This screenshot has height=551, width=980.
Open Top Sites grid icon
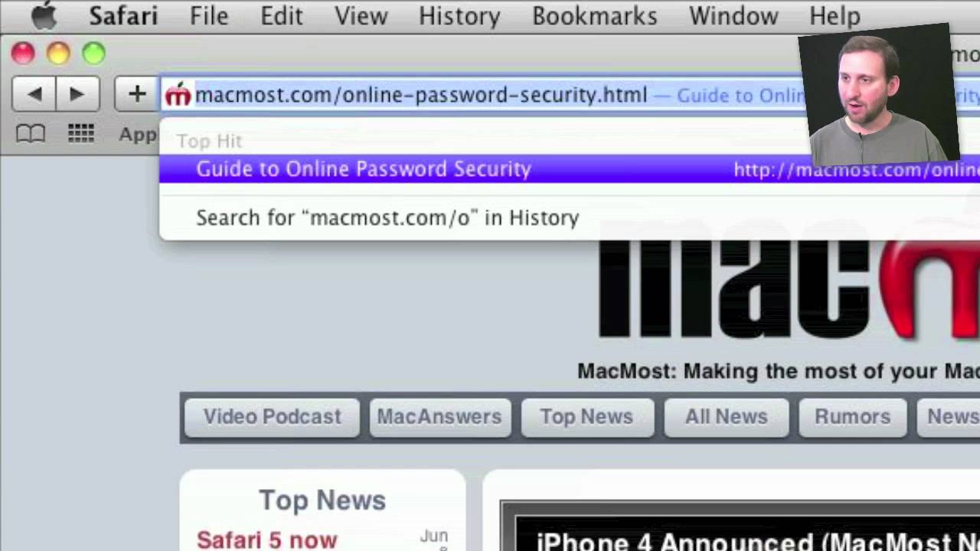(x=81, y=134)
